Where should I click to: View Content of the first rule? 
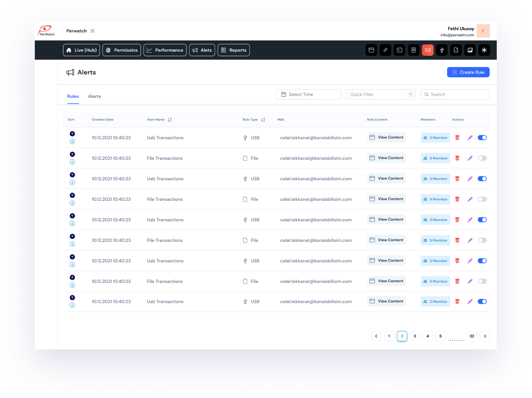[387, 137]
